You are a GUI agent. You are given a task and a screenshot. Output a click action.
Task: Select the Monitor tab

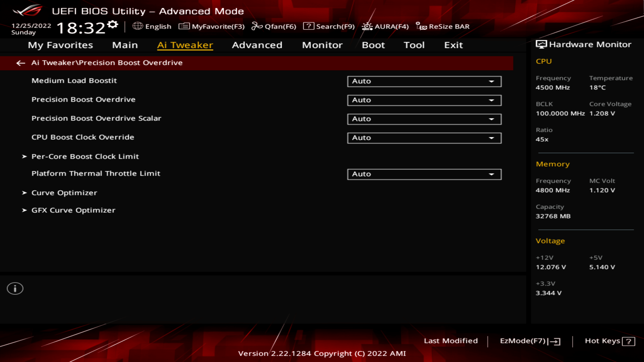(322, 45)
